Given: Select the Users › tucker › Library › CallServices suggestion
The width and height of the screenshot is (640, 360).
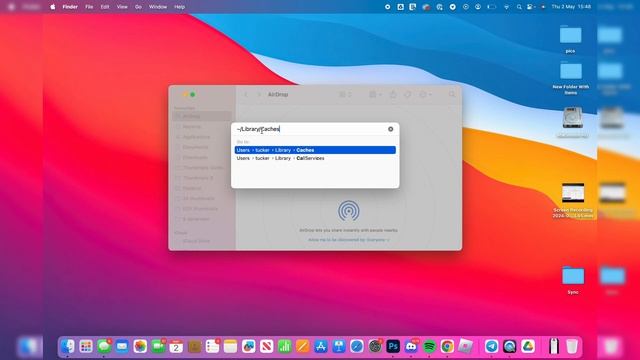Looking at the screenshot, I should click(315, 158).
